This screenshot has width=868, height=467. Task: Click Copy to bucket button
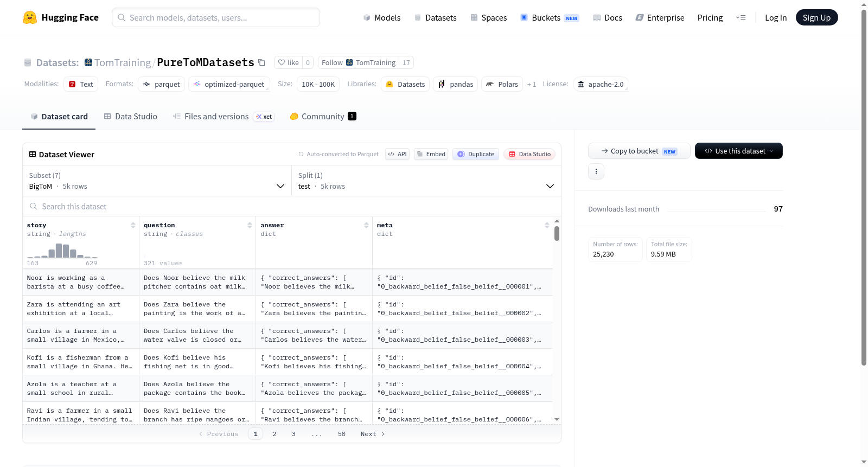point(639,151)
